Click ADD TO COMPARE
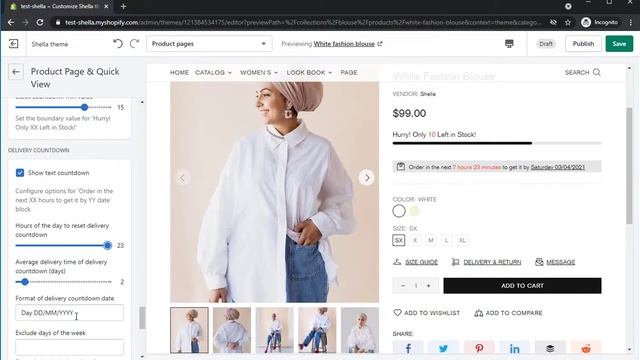Viewport: 640px width, 360px height. [x=508, y=313]
